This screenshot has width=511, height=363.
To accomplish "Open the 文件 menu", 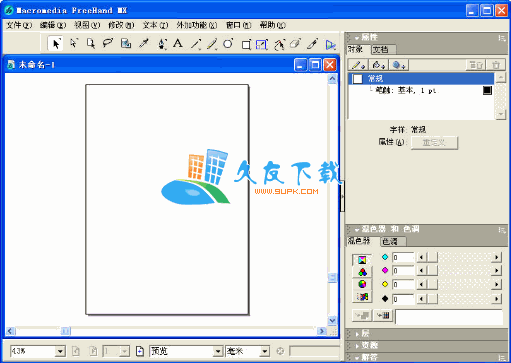I will (x=19, y=25).
